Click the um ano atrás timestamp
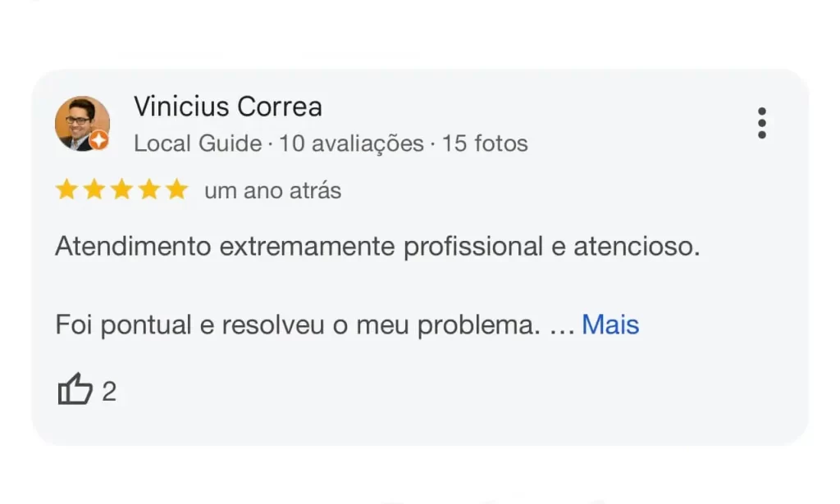This screenshot has width=840, height=504. point(272,189)
